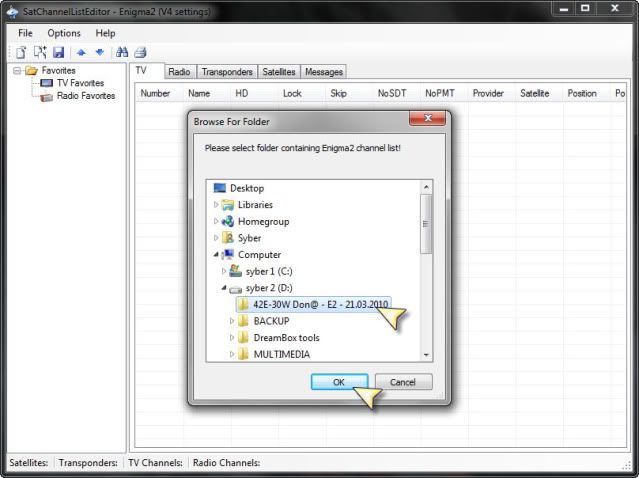Click the Computer icon in folder tree
Screen dimensions: 639x478
click(228, 254)
